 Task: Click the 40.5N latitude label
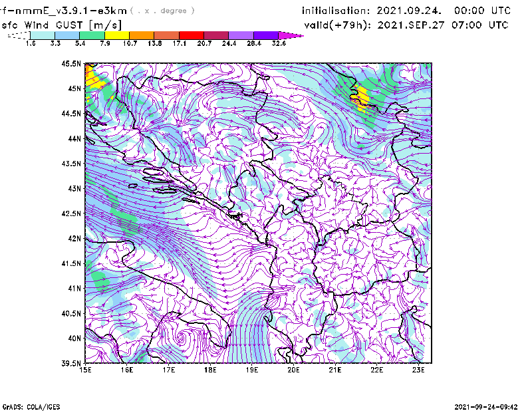[x=71, y=313]
